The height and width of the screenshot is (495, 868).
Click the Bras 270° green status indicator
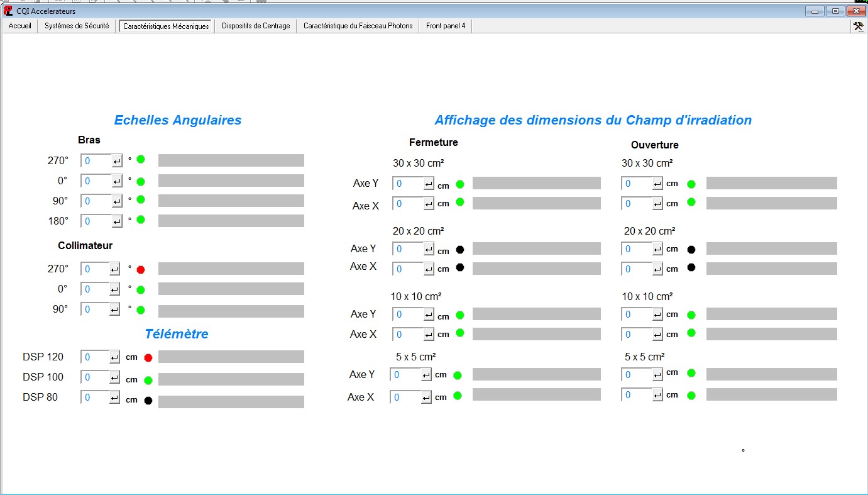pos(141,159)
